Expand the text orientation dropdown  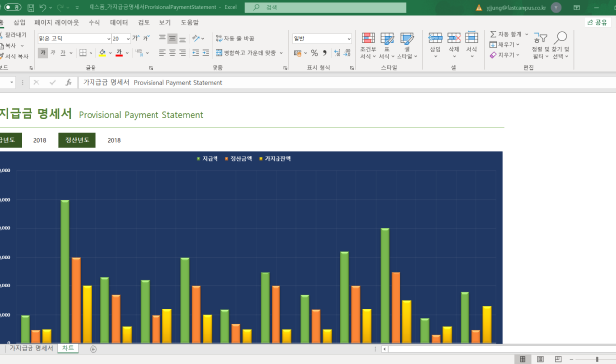pos(203,38)
